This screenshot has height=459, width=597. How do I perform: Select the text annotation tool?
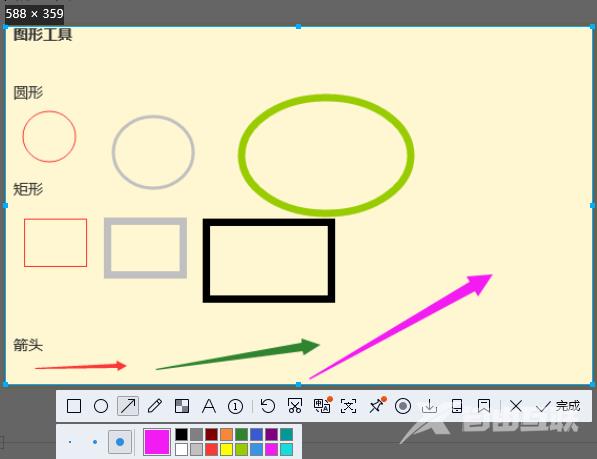209,406
